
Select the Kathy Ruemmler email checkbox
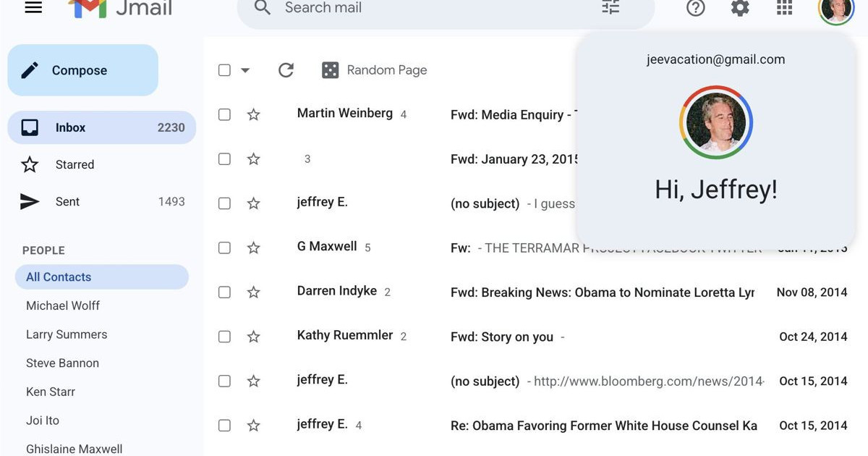224,337
